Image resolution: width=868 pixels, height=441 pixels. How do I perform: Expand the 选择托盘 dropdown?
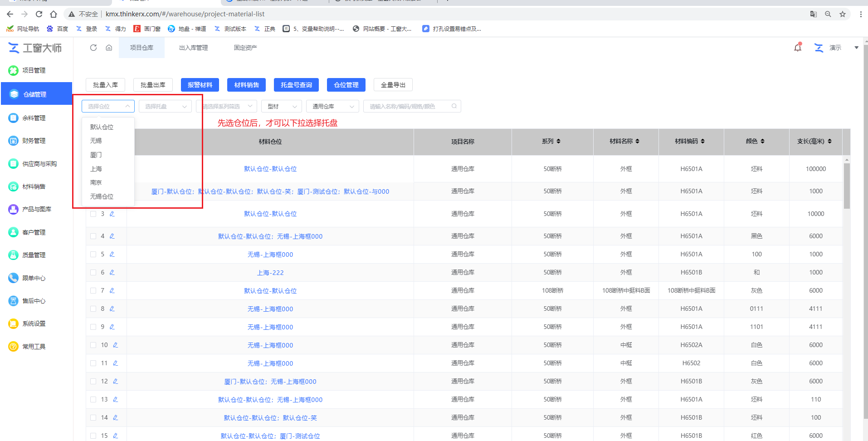pyautogui.click(x=166, y=107)
